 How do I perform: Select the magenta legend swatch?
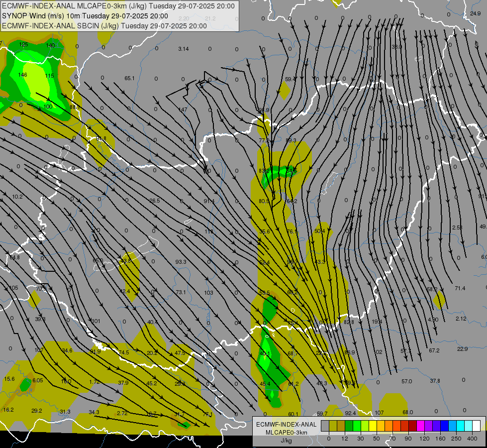click(x=420, y=426)
